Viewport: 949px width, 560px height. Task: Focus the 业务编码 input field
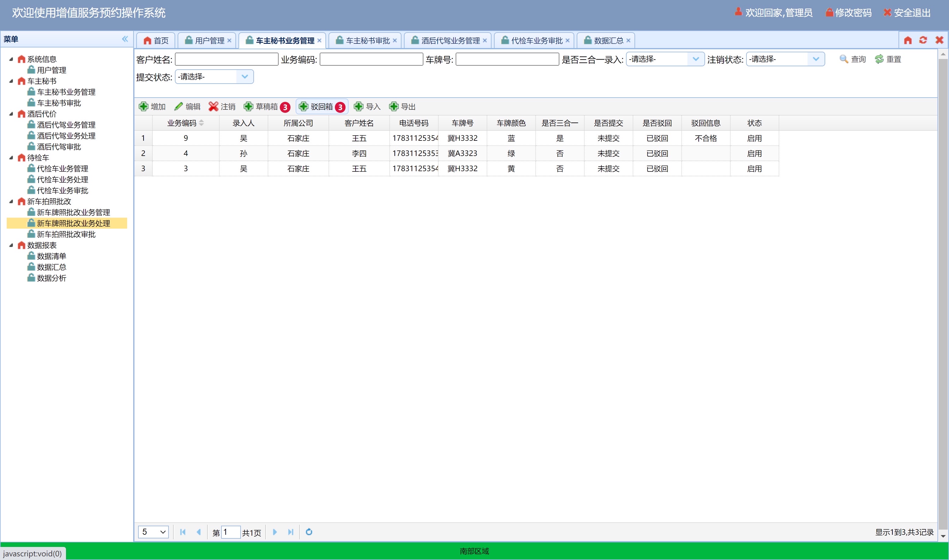click(x=371, y=59)
